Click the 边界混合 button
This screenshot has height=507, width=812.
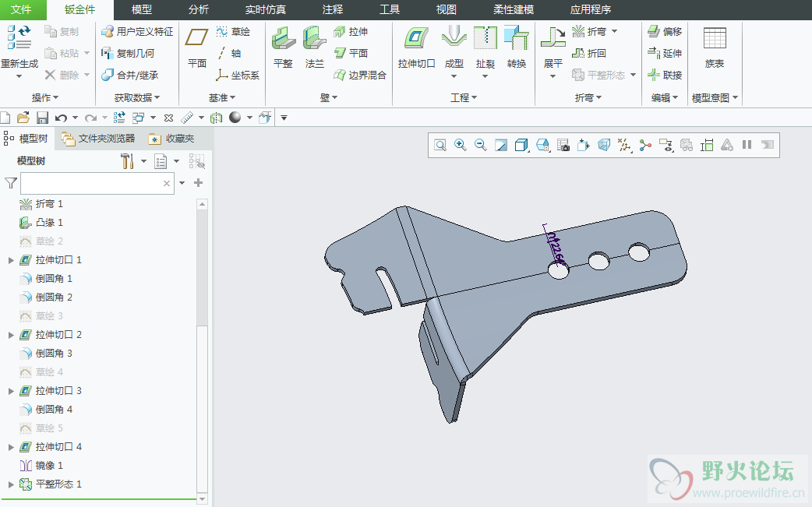pos(360,76)
